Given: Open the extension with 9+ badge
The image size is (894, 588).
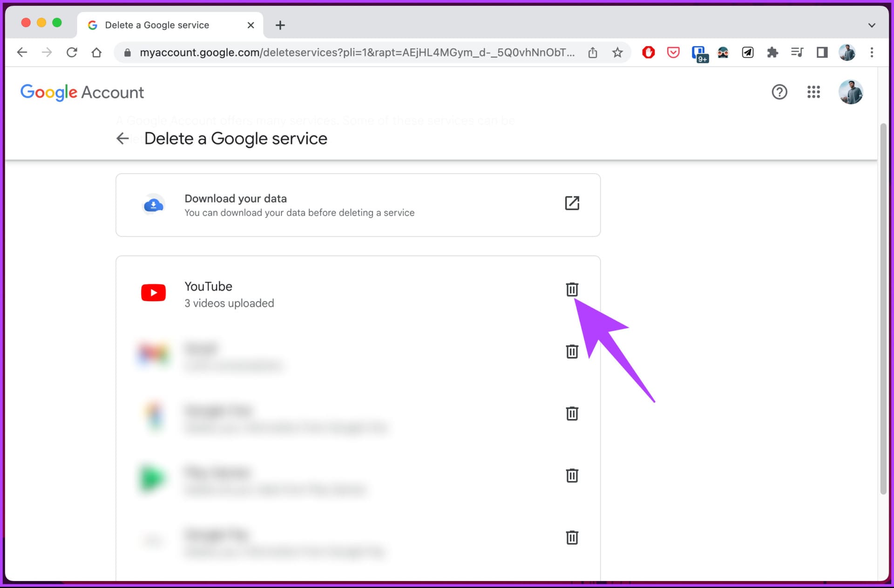Looking at the screenshot, I should coord(699,54).
